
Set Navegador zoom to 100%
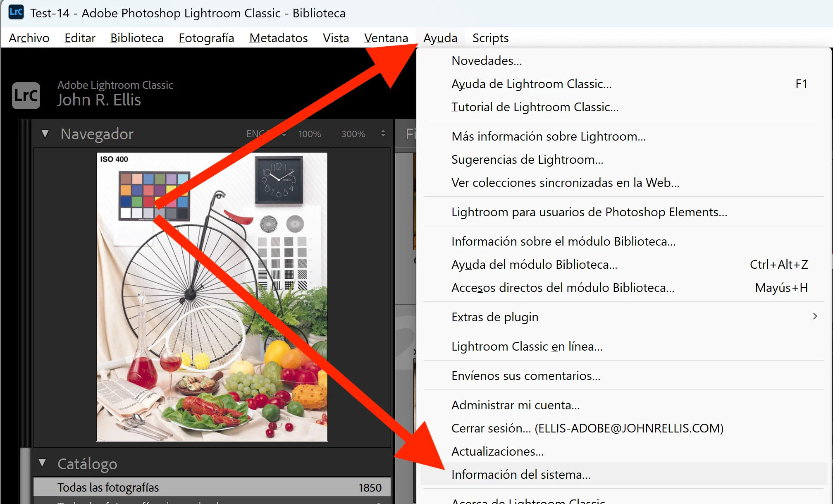310,134
